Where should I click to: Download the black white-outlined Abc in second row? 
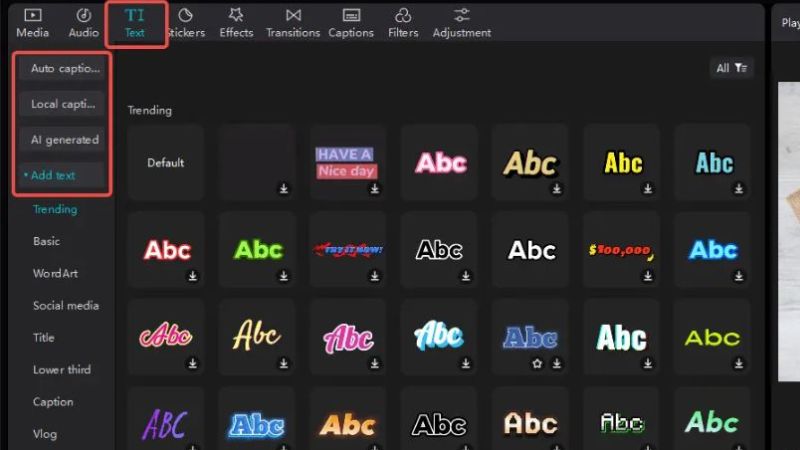465,276
